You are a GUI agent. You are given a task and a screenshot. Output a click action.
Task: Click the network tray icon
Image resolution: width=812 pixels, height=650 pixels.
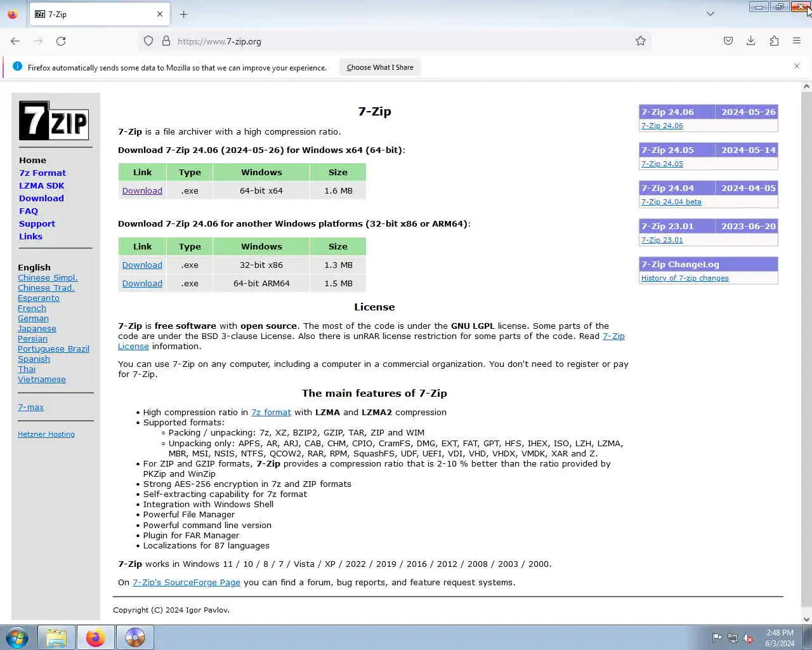click(733, 638)
